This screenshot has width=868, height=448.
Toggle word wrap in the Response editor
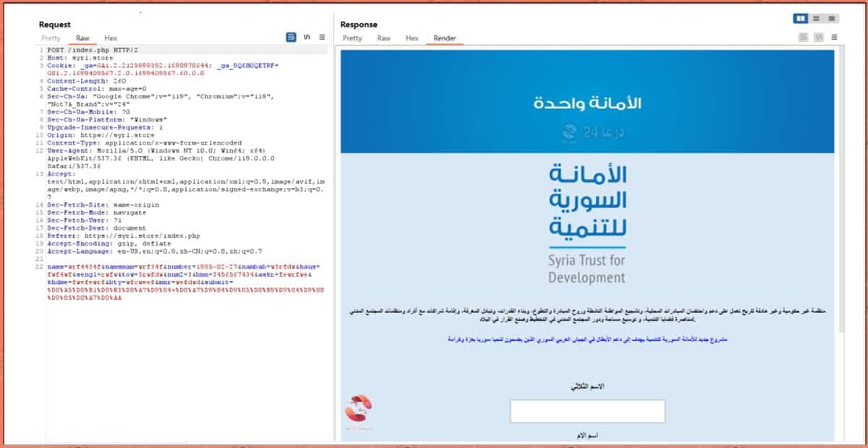[x=803, y=37]
